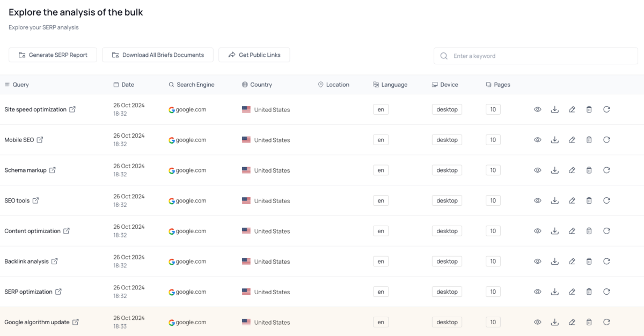644x336 pixels.
Task: Open external link icon for Site speed optimization
Action: 72,109
